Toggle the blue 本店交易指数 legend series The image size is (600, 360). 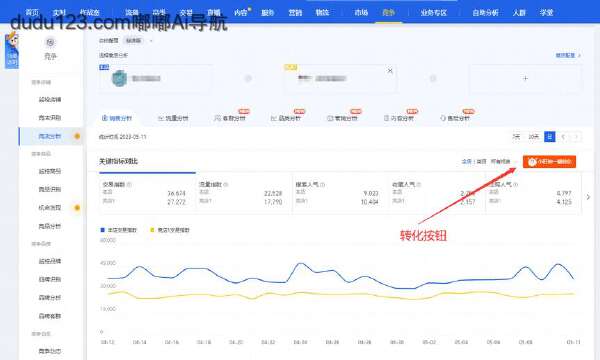click(118, 230)
